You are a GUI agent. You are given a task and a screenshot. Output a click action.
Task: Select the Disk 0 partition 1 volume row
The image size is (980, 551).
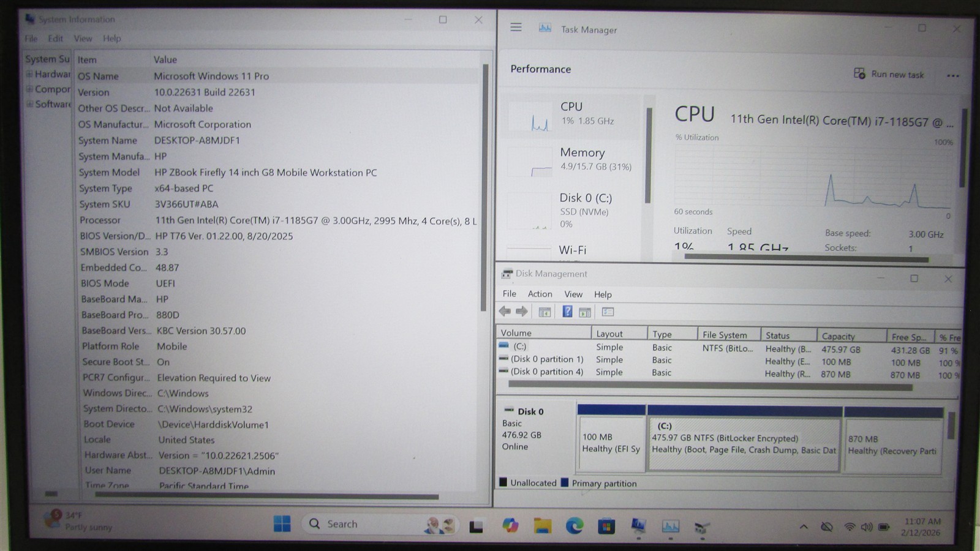point(729,361)
